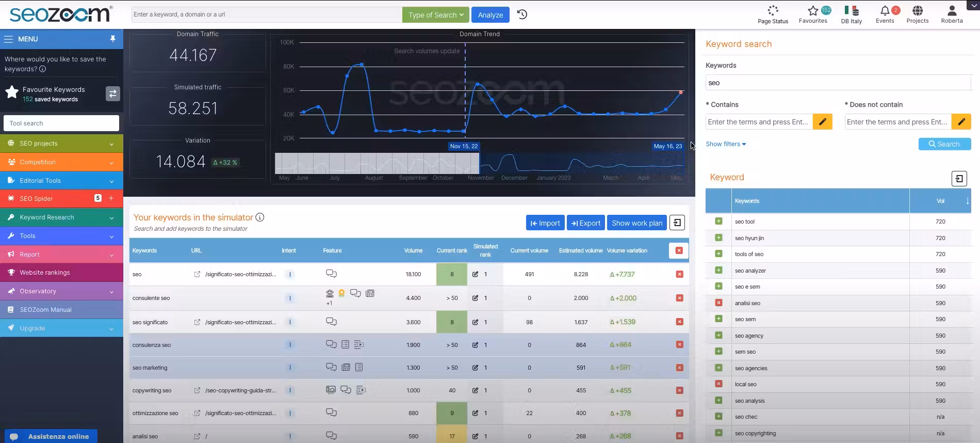Open the search history clock icon
980x443 pixels.
tap(522, 14)
